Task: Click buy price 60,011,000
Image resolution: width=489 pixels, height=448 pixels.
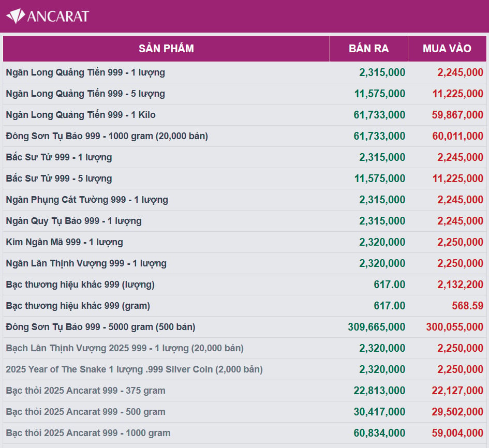Action: coord(457,136)
